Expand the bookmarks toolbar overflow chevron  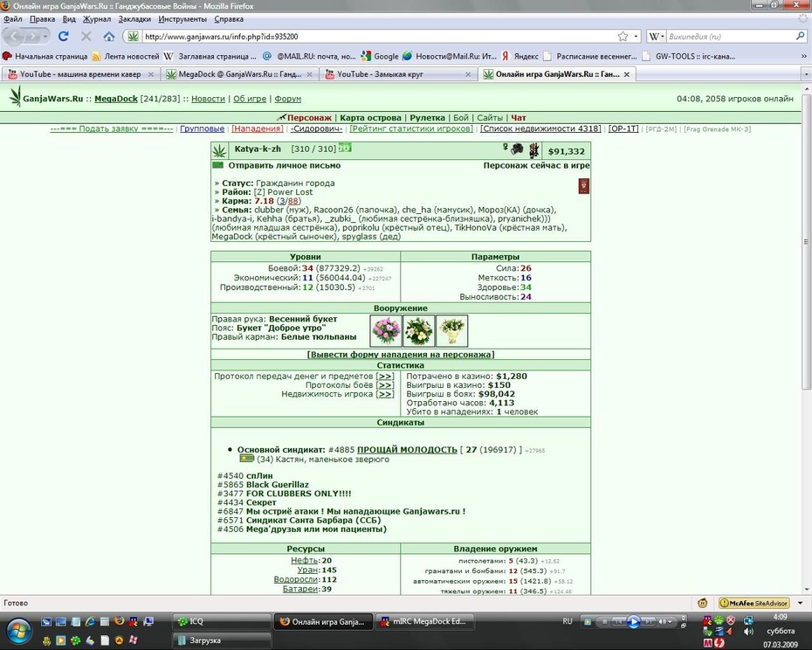[x=804, y=56]
